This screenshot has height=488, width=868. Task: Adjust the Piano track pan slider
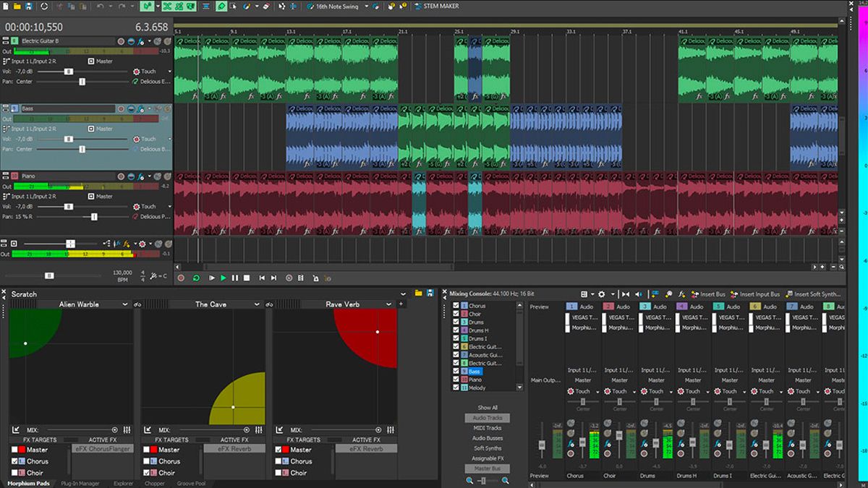click(x=94, y=216)
